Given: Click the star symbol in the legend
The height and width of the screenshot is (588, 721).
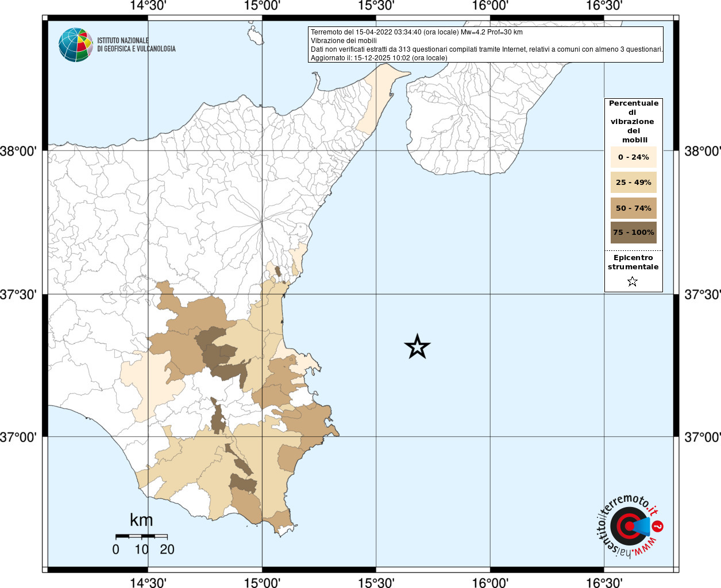Looking at the screenshot, I should click(633, 281).
